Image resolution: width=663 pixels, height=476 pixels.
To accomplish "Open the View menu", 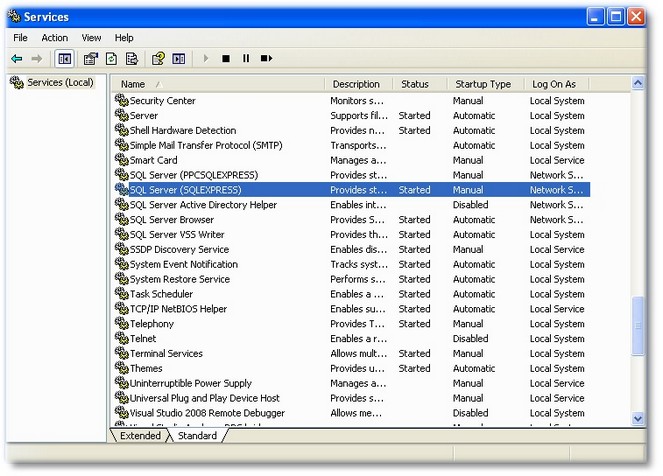I will tap(91, 38).
